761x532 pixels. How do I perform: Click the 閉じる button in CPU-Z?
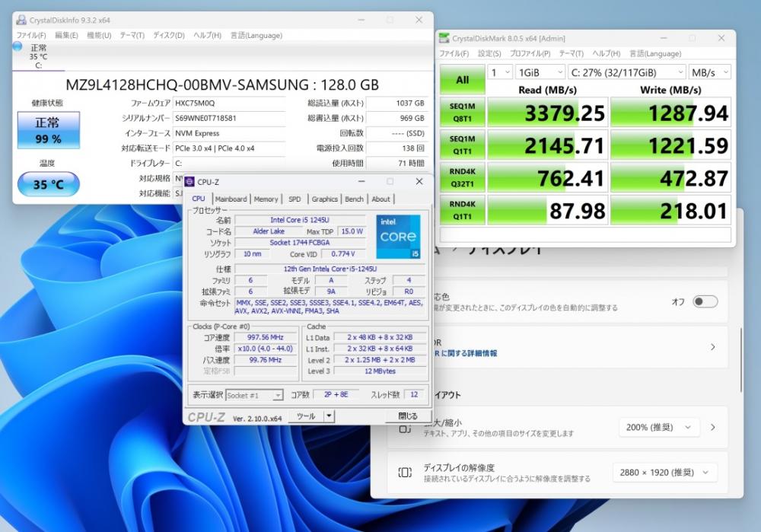point(408,416)
